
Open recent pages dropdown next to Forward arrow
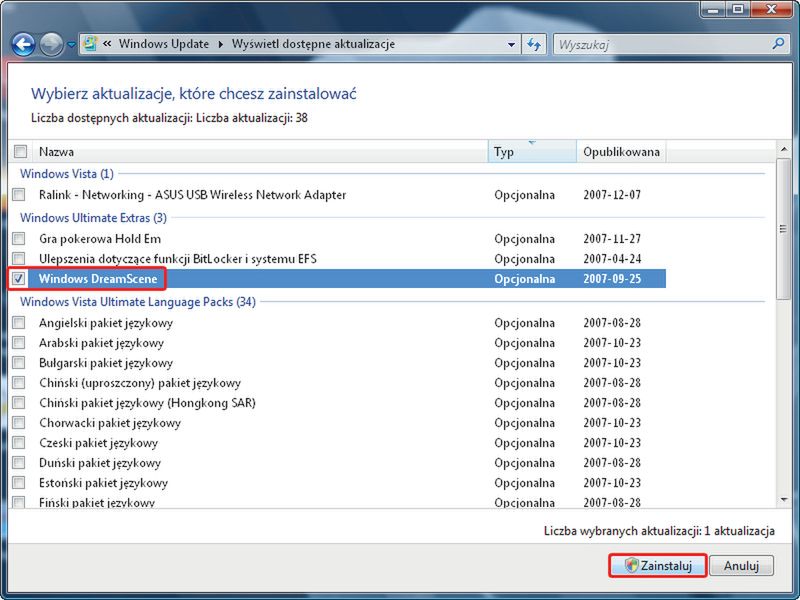coord(71,45)
